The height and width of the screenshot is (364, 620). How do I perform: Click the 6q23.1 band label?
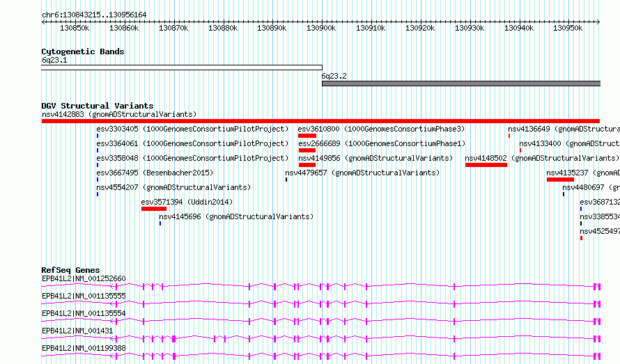[x=54, y=60]
